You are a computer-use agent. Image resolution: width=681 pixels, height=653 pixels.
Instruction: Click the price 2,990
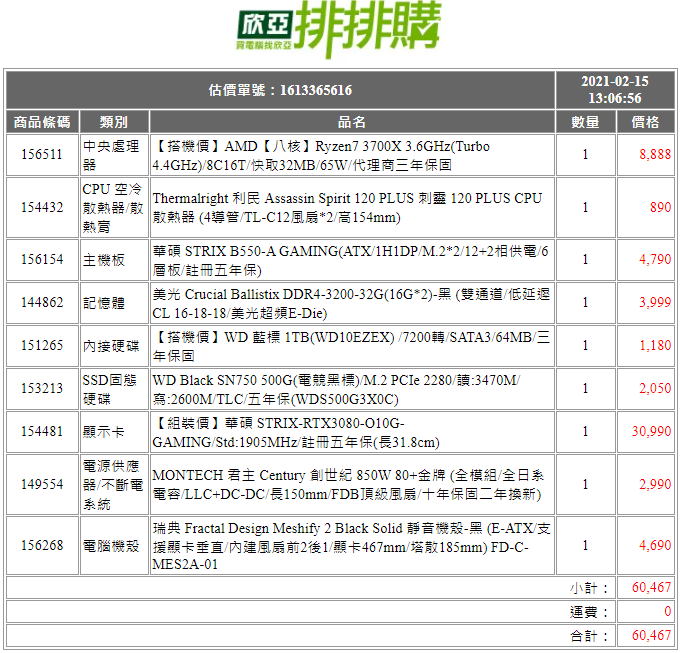pyautogui.click(x=655, y=484)
